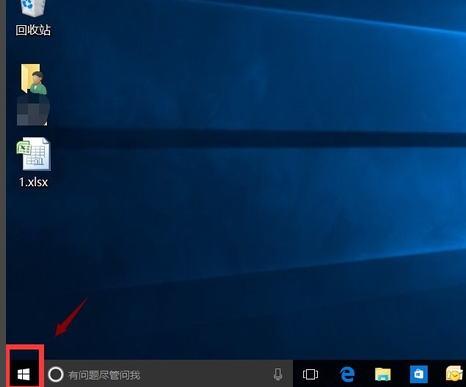
Task: Launch Microsoft Edge from taskbar
Action: pyautogui.click(x=347, y=374)
